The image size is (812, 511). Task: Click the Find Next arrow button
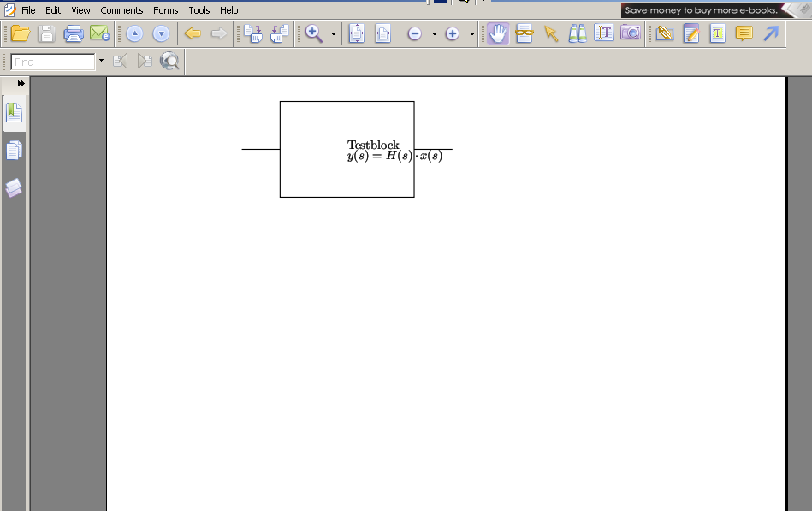pos(144,61)
